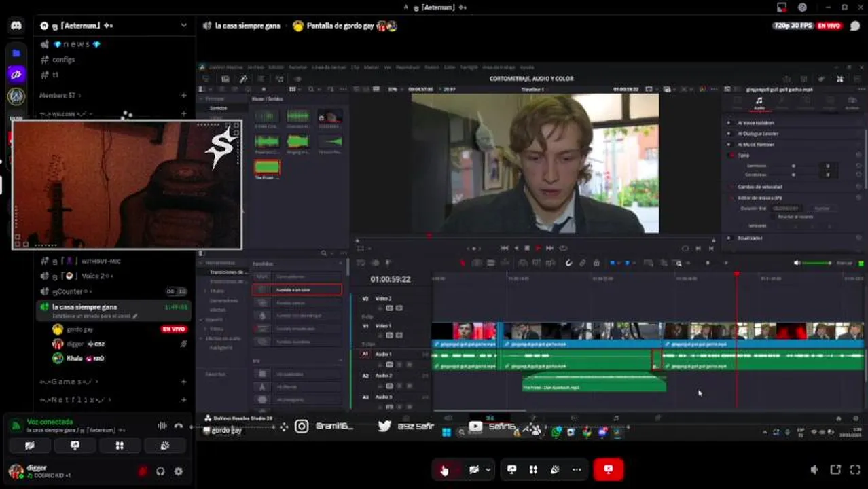Pop out the stream window
Viewport: 868px width, 489px height.
point(835,470)
